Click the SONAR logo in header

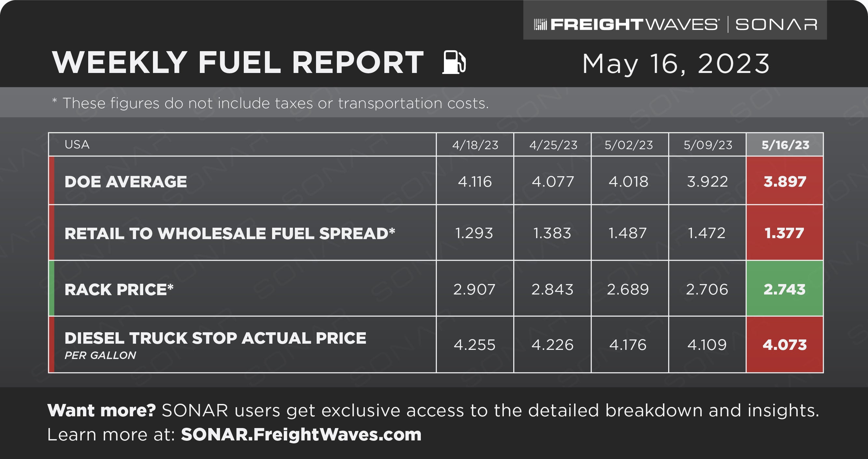(776, 25)
